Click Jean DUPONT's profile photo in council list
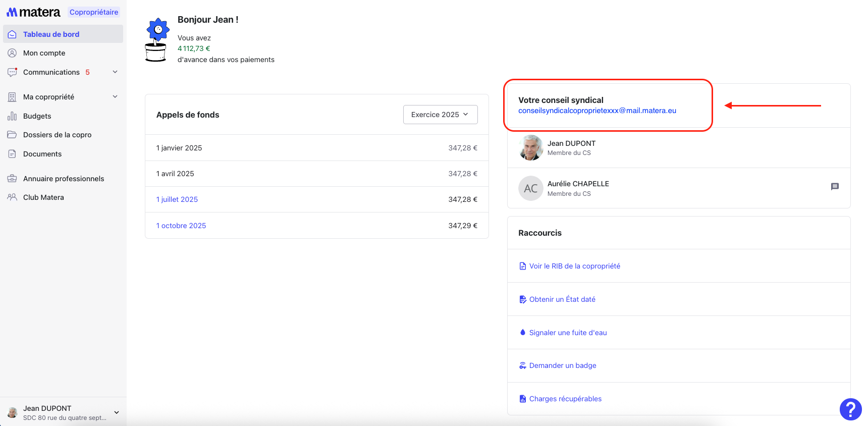 click(531, 148)
